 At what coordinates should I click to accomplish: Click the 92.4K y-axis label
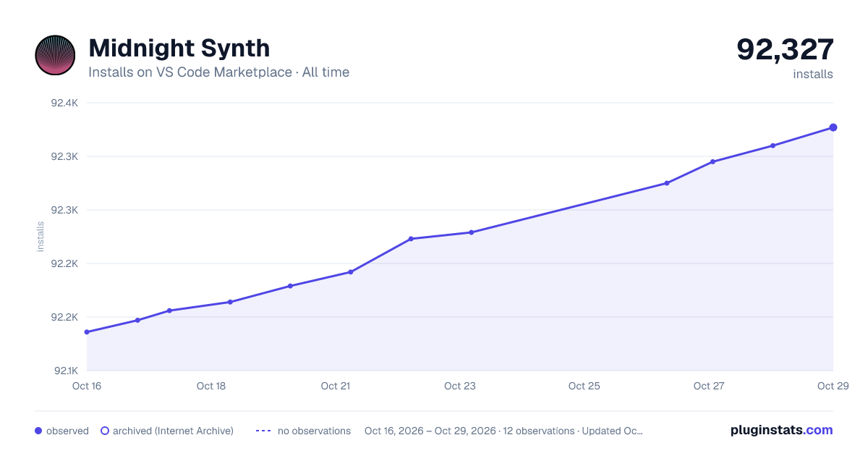(64, 103)
